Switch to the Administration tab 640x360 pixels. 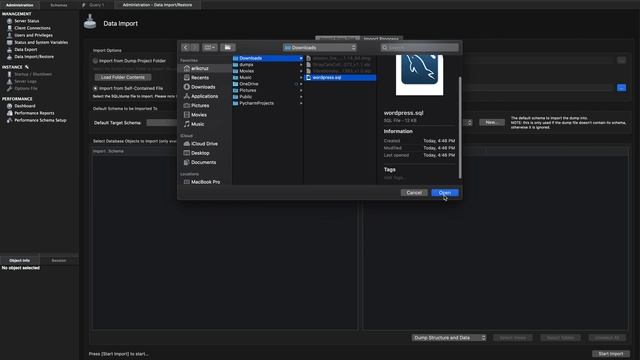tap(20, 5)
